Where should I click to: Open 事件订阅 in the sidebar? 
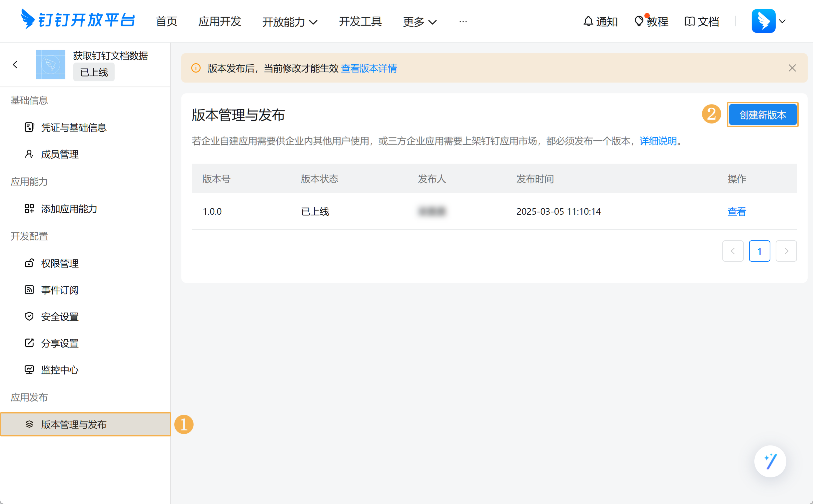[x=60, y=290]
